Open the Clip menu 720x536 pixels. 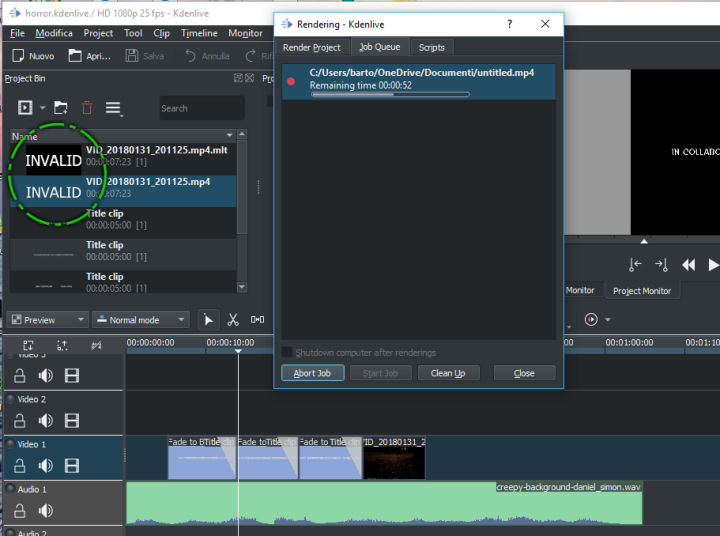[x=162, y=33]
